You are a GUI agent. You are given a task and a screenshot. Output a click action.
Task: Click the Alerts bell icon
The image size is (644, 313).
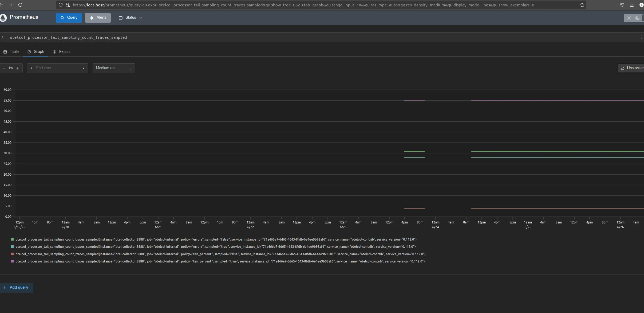[92, 18]
